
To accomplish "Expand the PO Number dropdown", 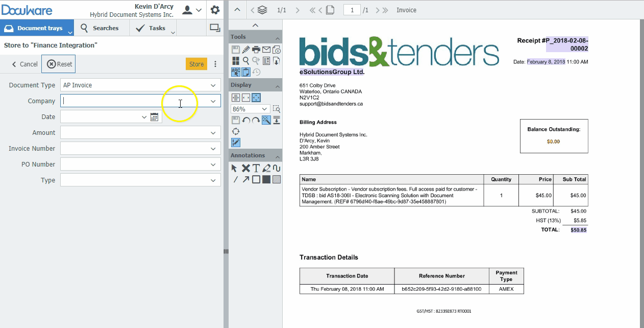I will (213, 165).
